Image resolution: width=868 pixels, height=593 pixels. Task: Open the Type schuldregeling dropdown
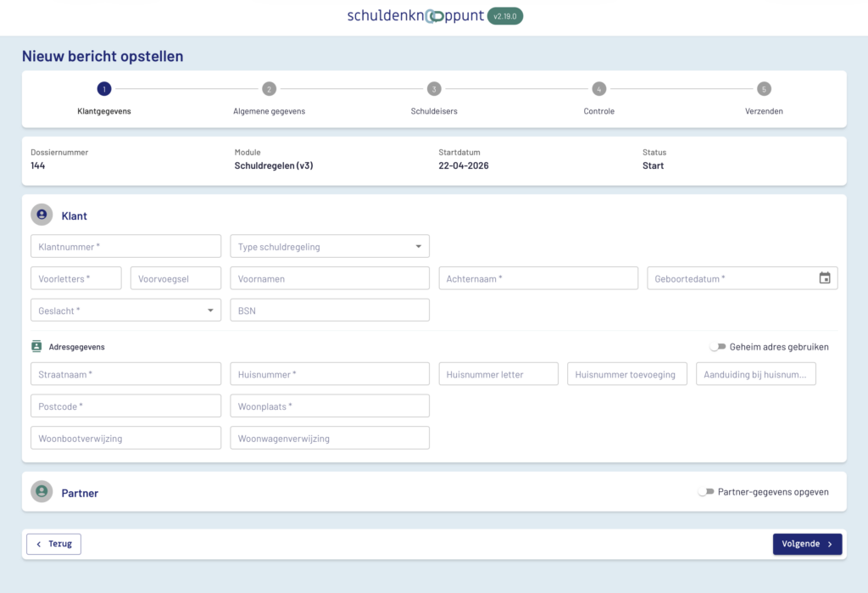(x=330, y=247)
